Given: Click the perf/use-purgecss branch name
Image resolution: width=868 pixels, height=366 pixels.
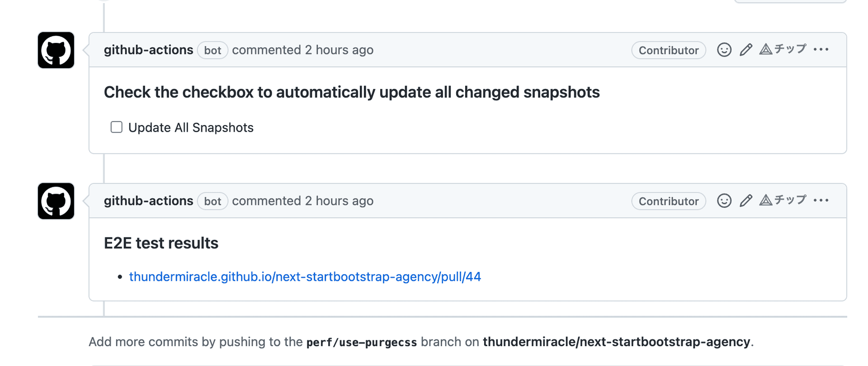Looking at the screenshot, I should [362, 342].
